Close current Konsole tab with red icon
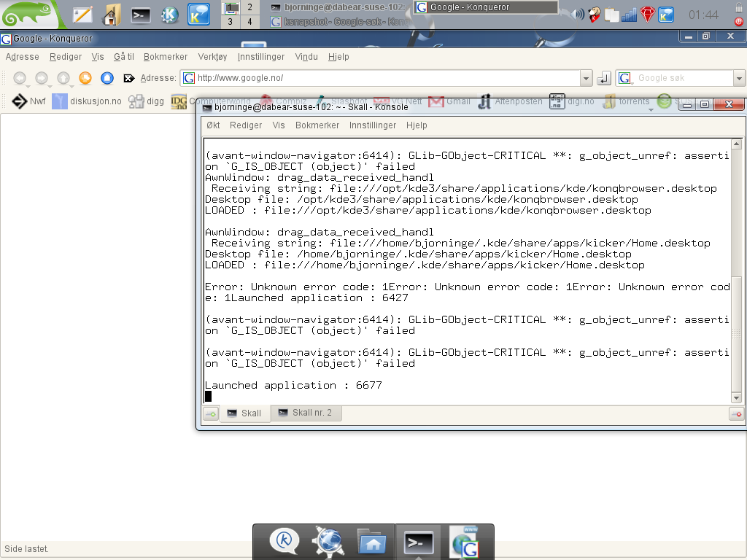The image size is (747, 560). [x=737, y=414]
